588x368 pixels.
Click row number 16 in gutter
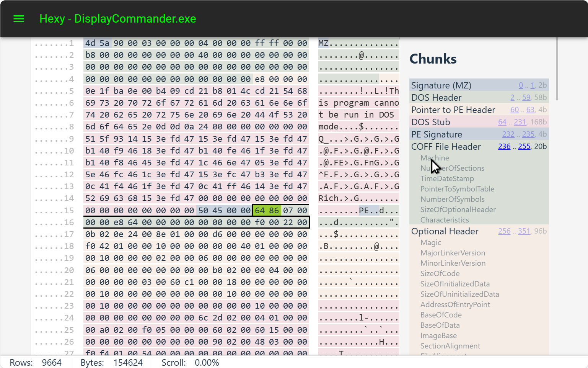(69, 222)
